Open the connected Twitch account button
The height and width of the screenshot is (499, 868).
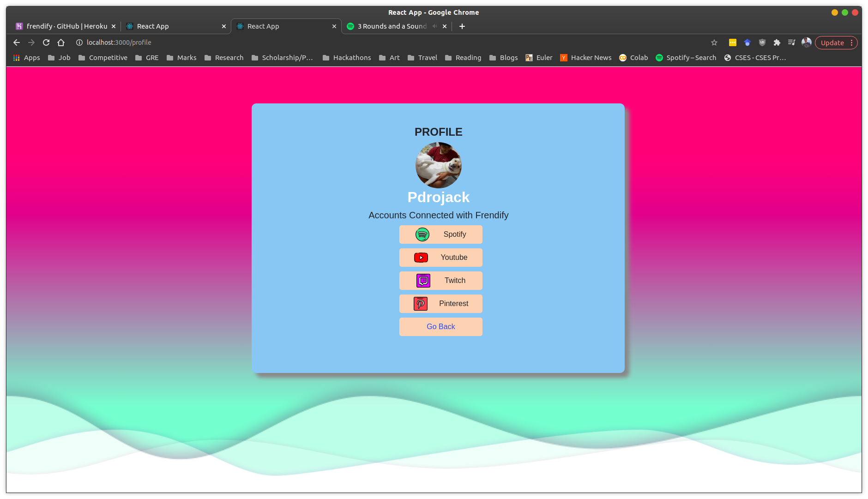point(441,281)
